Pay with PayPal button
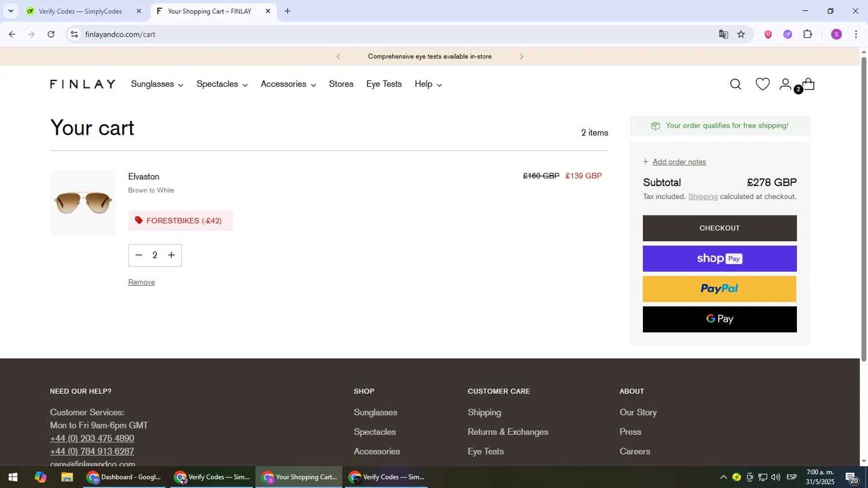This screenshot has width=868, height=488. (719, 289)
